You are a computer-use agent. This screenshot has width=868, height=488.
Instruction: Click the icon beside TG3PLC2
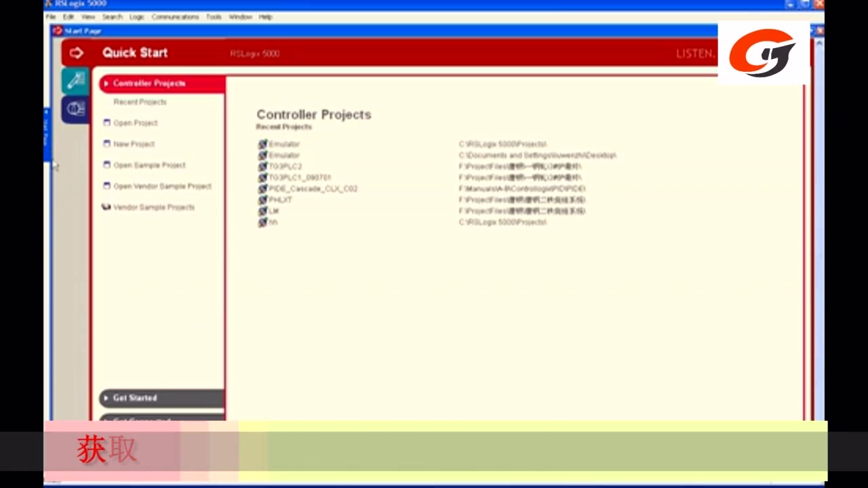263,167
